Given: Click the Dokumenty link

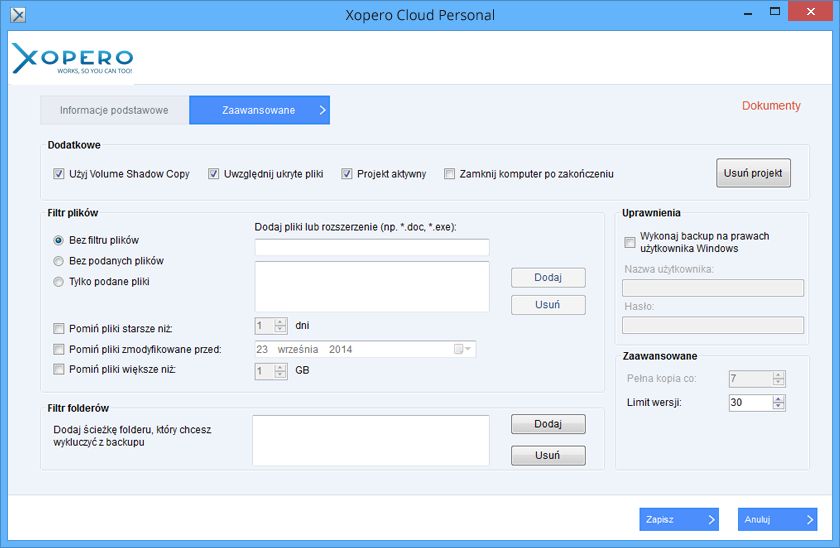Looking at the screenshot, I should point(771,106).
